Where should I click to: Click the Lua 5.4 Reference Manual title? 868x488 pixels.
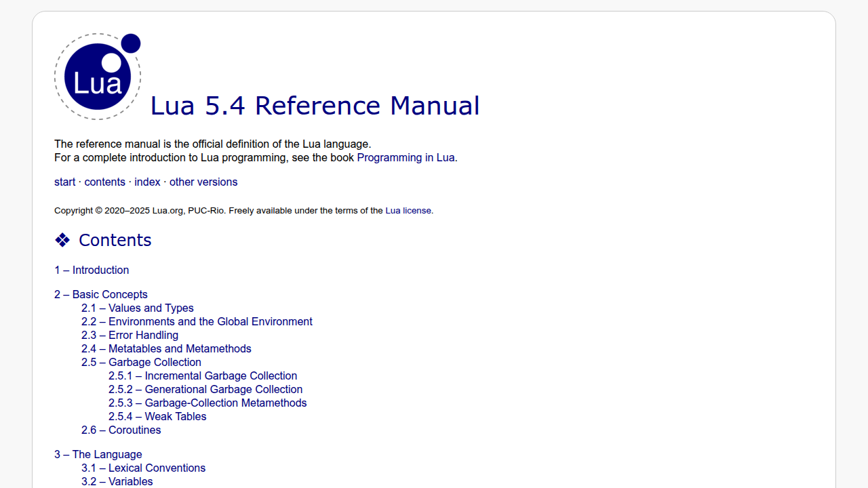pos(315,106)
